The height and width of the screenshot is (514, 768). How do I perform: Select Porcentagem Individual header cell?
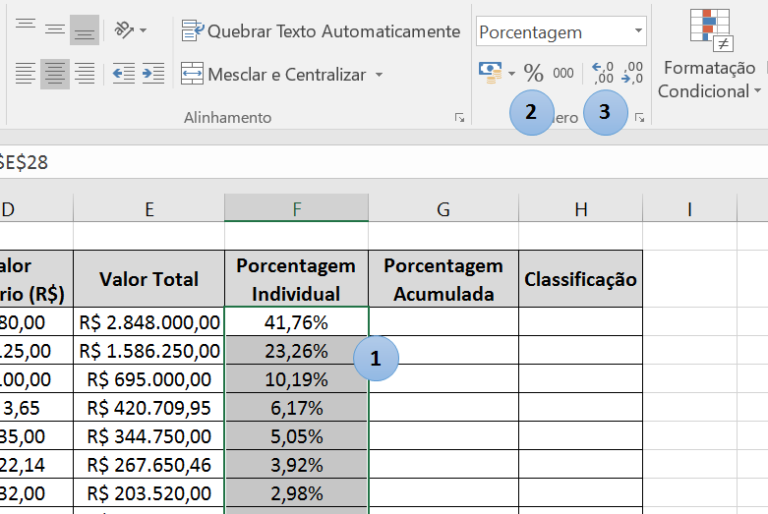(x=296, y=279)
